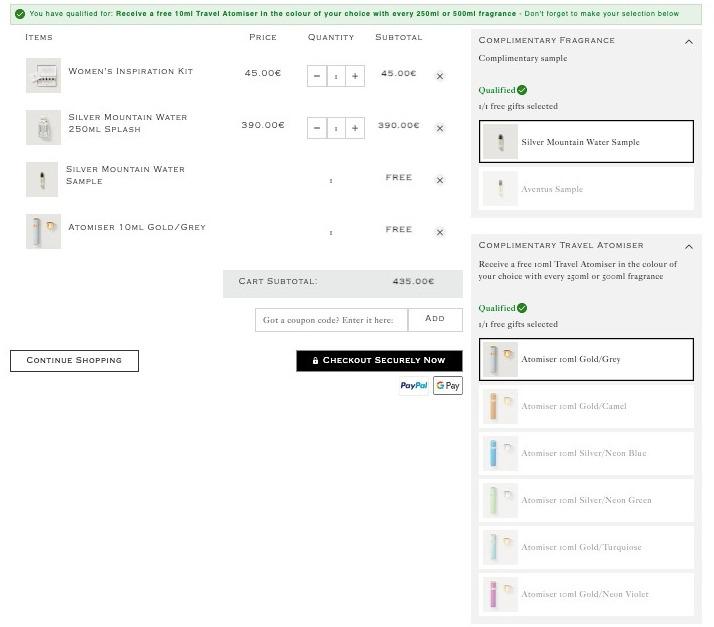Decrease quantity of Silver Mountain Water Splash

tap(317, 128)
